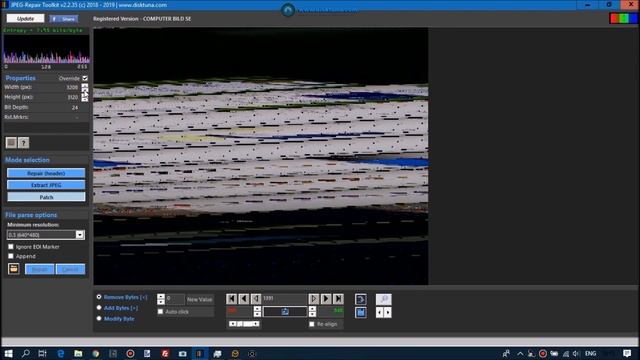Click the Cancel button
This screenshot has height=360, width=640.
[x=70, y=269]
